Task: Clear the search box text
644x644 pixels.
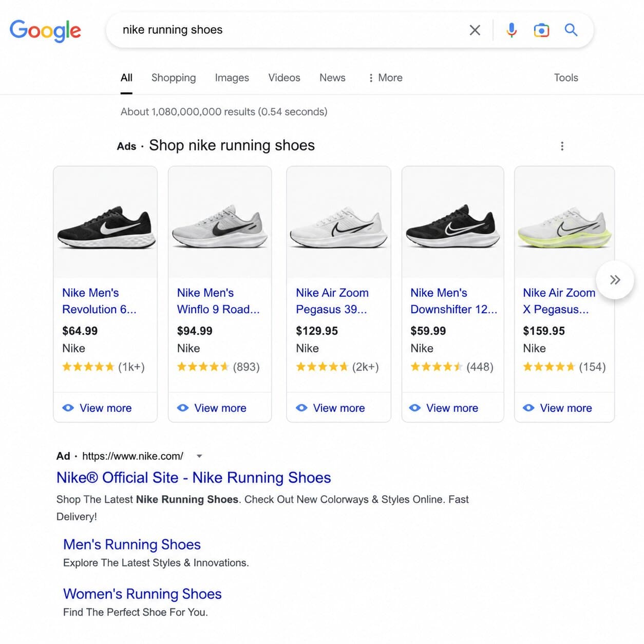Action: click(475, 30)
